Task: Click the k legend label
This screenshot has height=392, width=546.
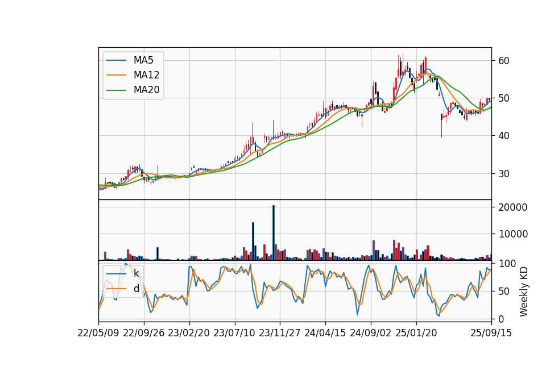Action: coord(136,273)
